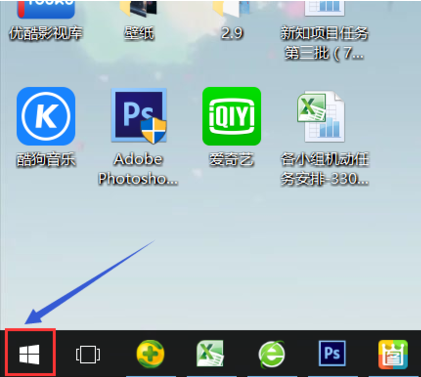Open the green e browser in taskbar
Viewport: 421px width, 377px height.
pos(272,354)
